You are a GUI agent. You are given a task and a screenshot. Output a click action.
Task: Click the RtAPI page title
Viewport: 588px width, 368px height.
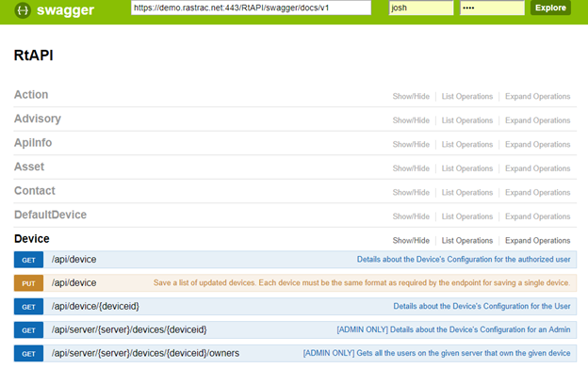(x=34, y=55)
